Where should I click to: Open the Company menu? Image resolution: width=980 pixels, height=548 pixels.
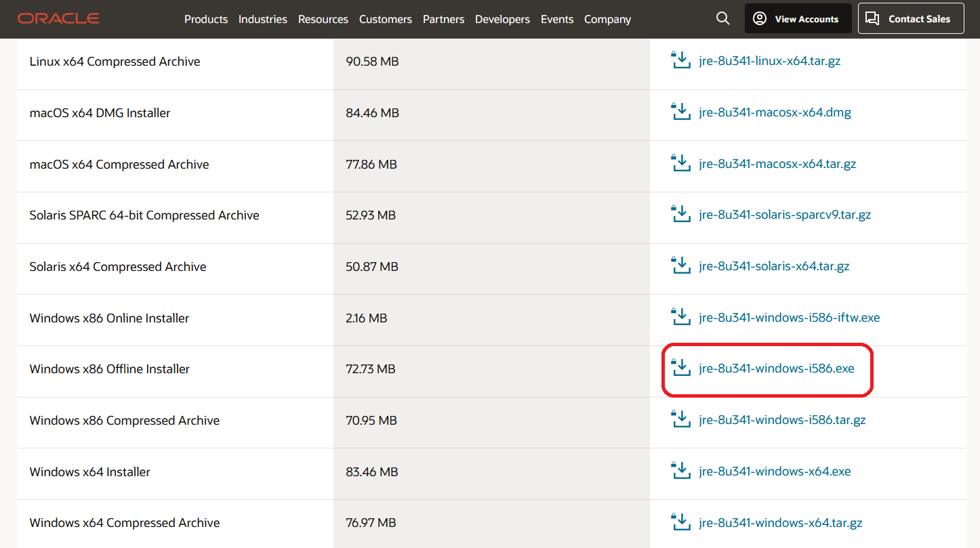tap(607, 20)
